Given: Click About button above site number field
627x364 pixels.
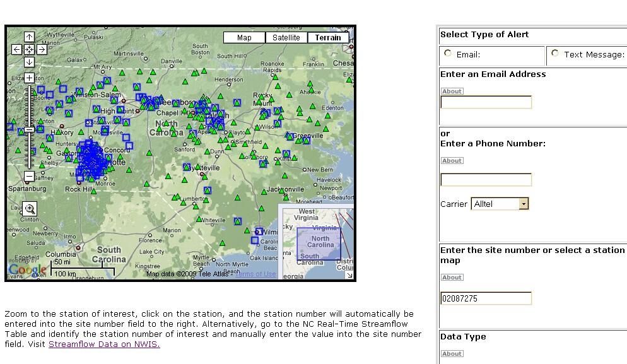Looking at the screenshot, I should click(452, 278).
